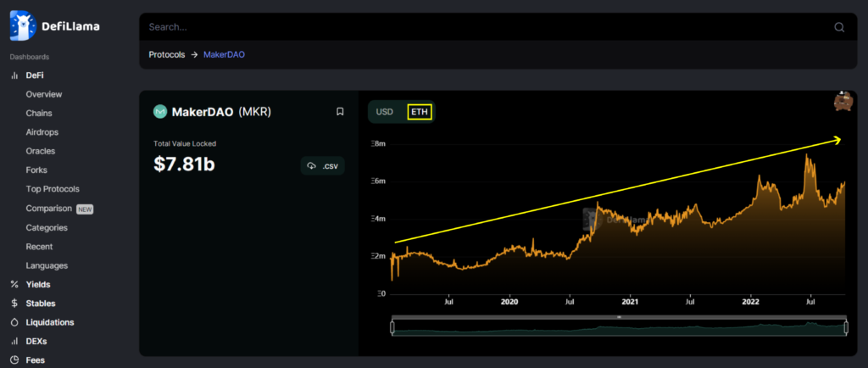
Task: Open the Airdrops page
Action: pyautogui.click(x=42, y=132)
